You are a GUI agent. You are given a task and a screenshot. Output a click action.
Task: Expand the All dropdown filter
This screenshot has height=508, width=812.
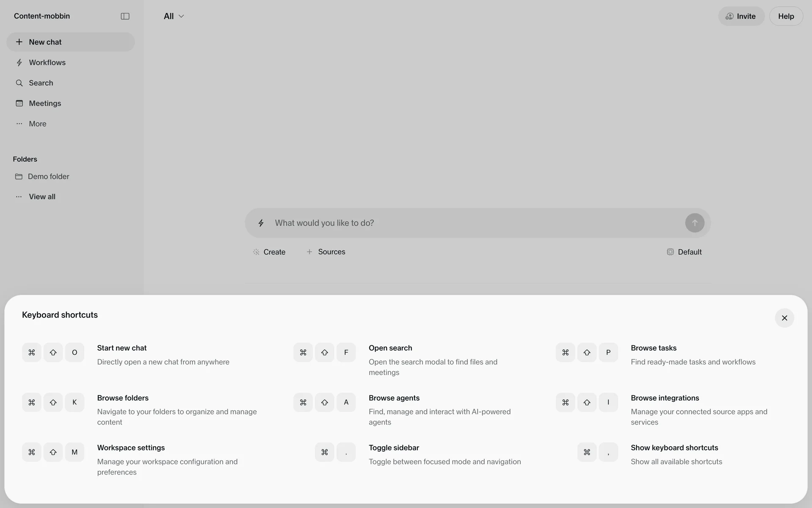tap(174, 16)
